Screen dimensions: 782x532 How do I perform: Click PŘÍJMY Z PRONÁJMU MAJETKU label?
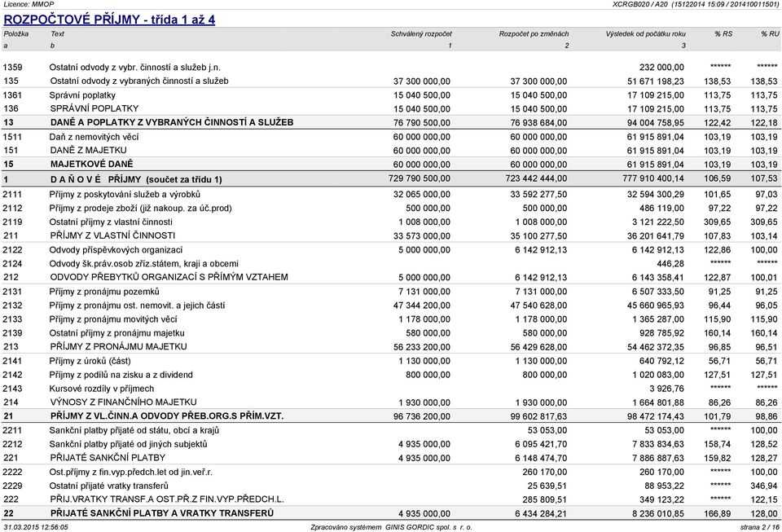tap(119, 346)
